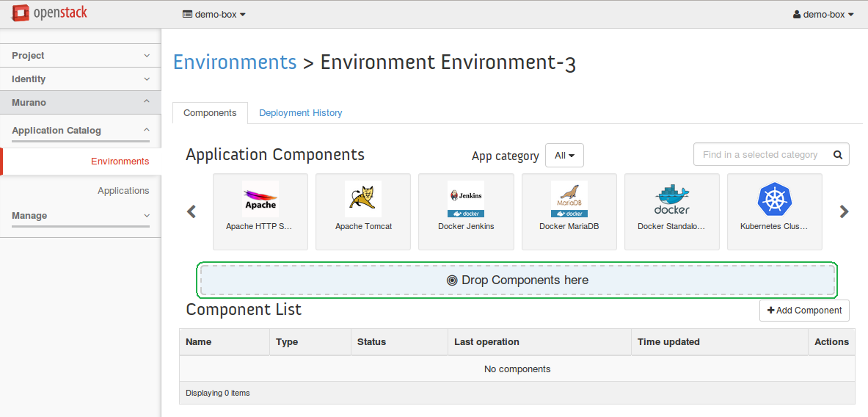The image size is (868, 417).
Task: Select the Kubernetes Cluster icon
Action: click(x=775, y=199)
